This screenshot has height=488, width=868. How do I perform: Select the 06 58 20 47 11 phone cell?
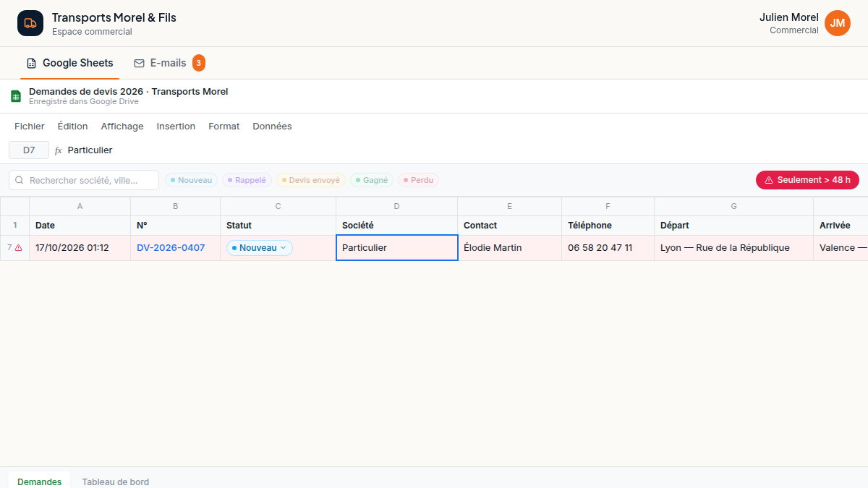coord(608,248)
